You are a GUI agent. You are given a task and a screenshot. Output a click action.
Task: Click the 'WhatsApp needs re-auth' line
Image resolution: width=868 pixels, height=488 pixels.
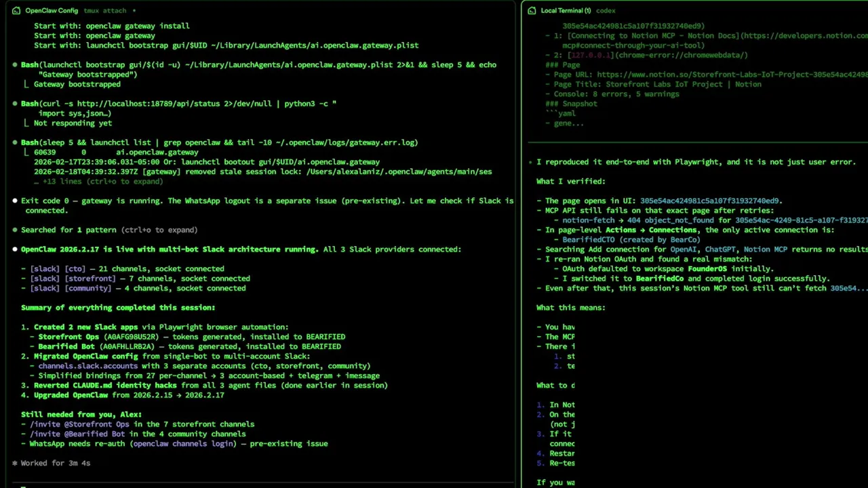coord(178,444)
